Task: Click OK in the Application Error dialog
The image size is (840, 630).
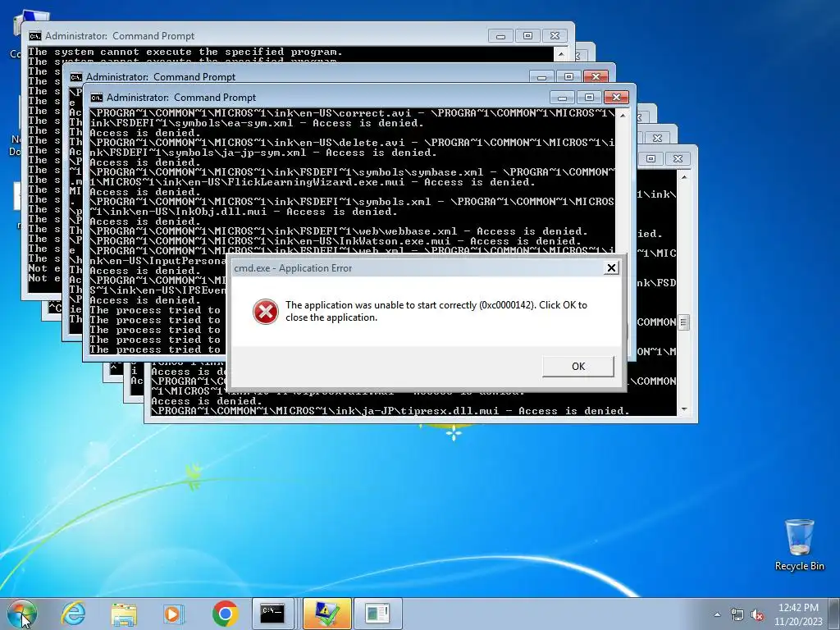Action: pyautogui.click(x=578, y=367)
